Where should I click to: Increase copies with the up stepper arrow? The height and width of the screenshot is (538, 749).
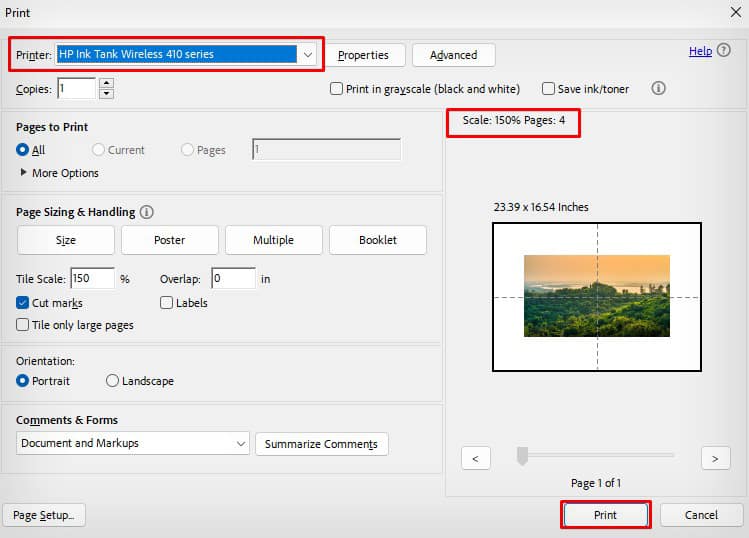(x=107, y=83)
